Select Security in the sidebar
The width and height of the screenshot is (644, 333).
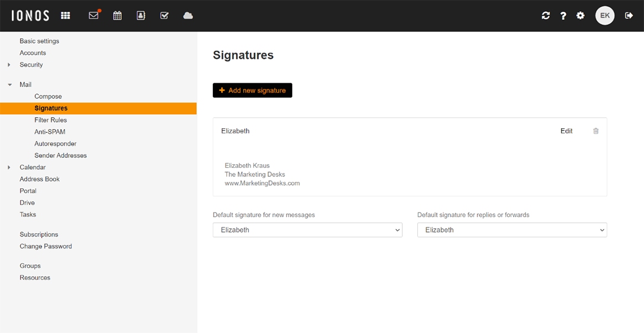(x=31, y=64)
